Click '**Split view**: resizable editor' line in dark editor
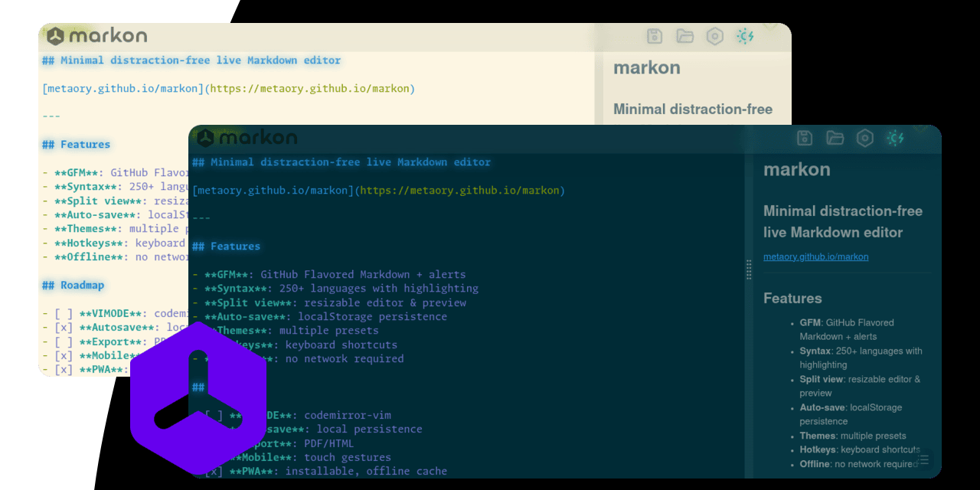 pyautogui.click(x=329, y=302)
